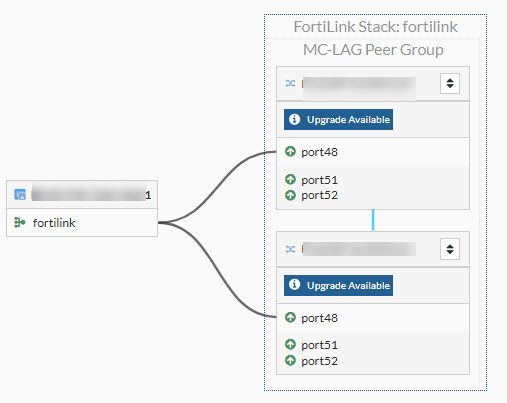The image size is (507, 403).
Task: Click the top Upgrade Available info icon
Action: coord(294,119)
